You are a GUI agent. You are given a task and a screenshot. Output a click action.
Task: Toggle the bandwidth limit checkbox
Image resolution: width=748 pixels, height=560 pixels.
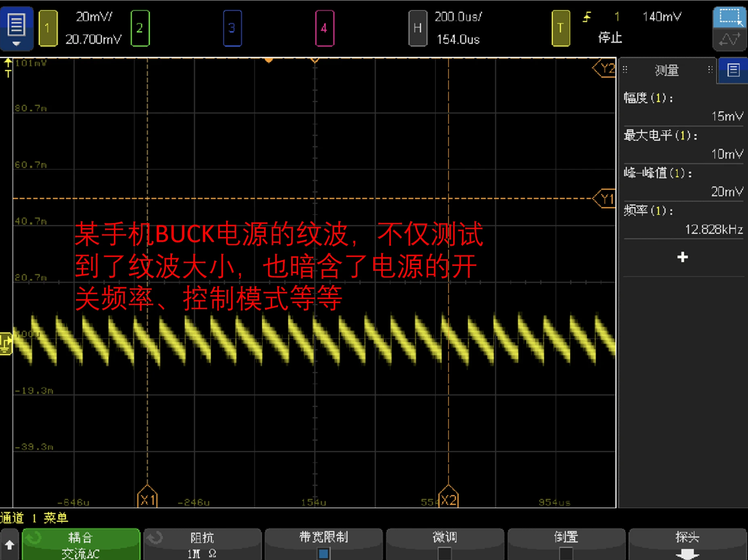pyautogui.click(x=323, y=552)
